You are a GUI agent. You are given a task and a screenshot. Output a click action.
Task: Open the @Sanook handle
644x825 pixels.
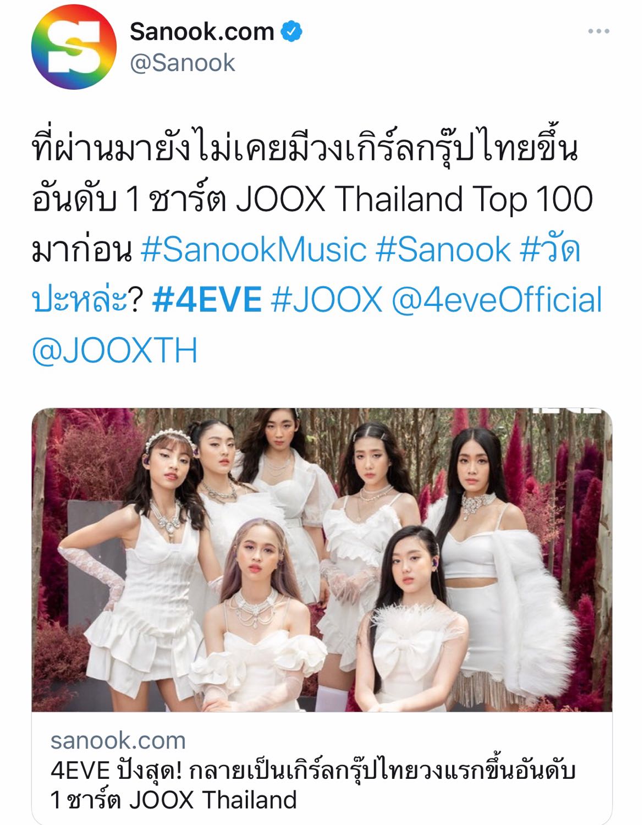pos(182,63)
